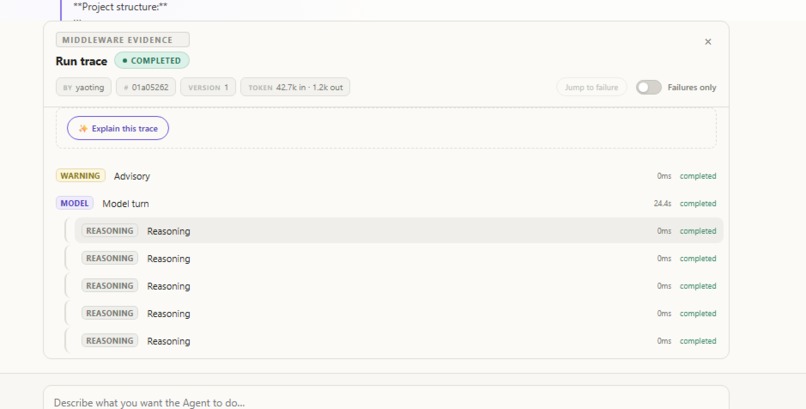Click the yaoting author chip

83,87
